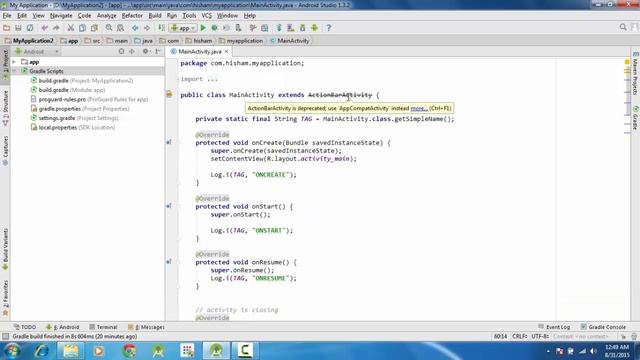The width and height of the screenshot is (640, 360).
Task: Toggle the 6: Android tool window
Action: 63,327
